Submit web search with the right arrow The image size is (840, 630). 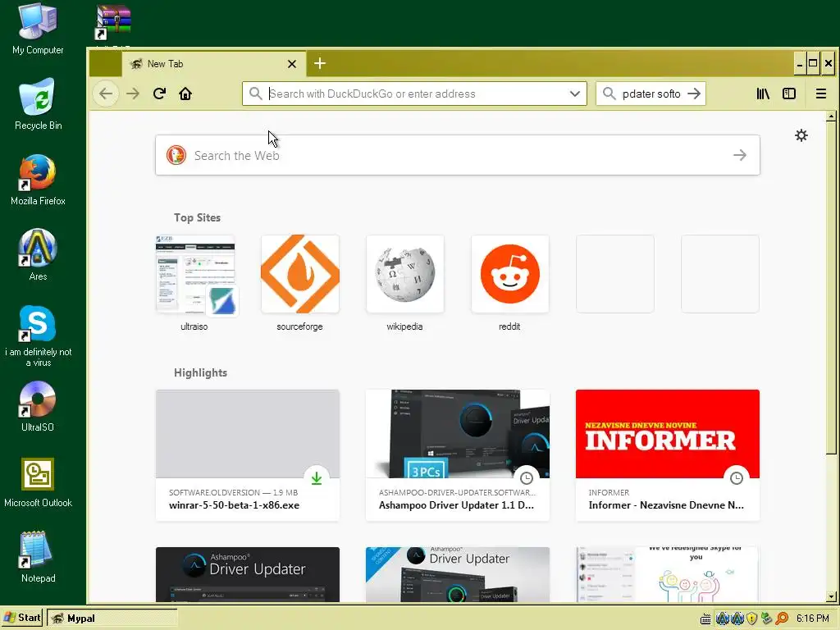click(740, 155)
